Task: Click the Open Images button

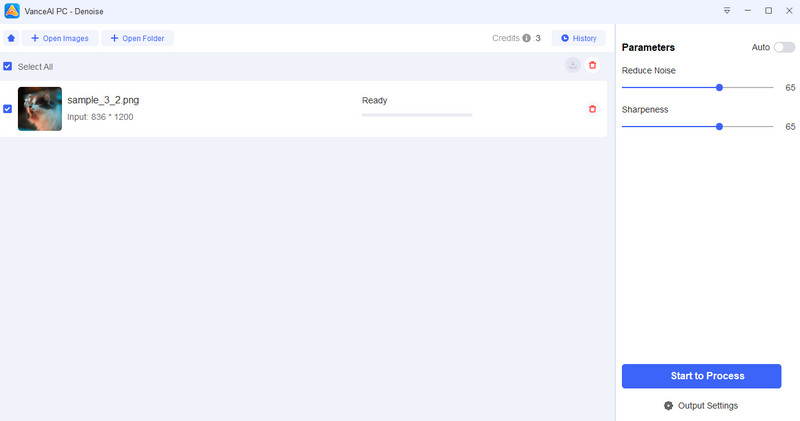Action: tap(60, 39)
